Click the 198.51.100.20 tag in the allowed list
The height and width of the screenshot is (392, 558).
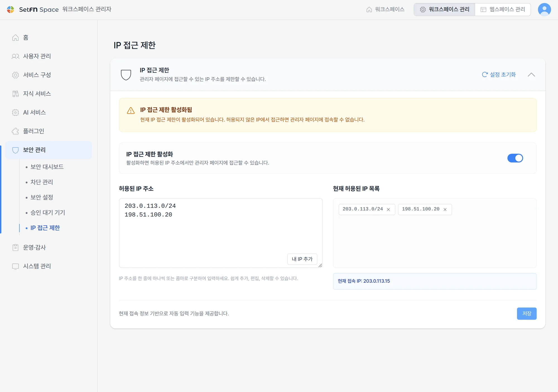pos(425,209)
